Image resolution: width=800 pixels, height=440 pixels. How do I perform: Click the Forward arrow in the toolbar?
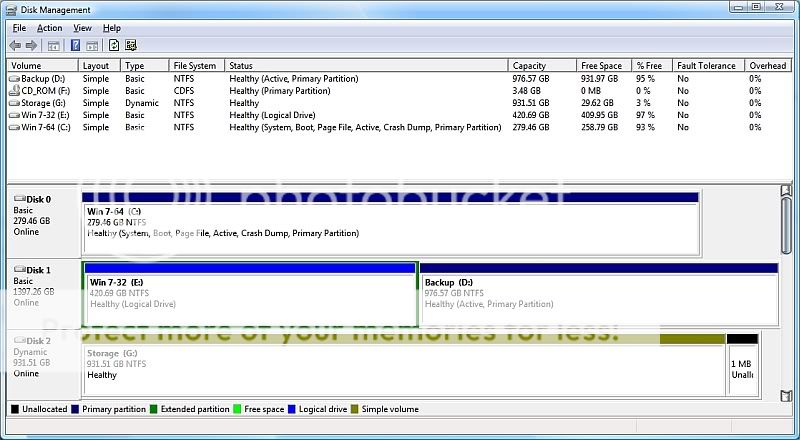pyautogui.click(x=30, y=45)
